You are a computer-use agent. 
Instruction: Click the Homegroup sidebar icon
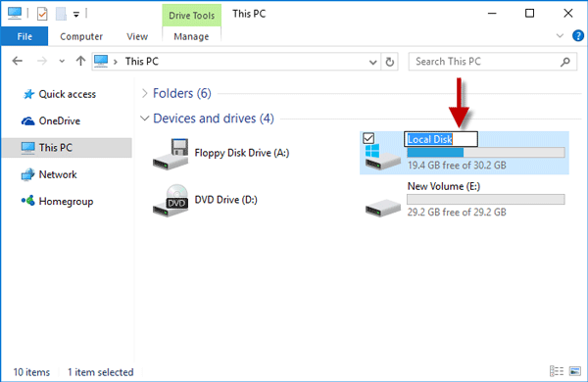[x=27, y=201]
